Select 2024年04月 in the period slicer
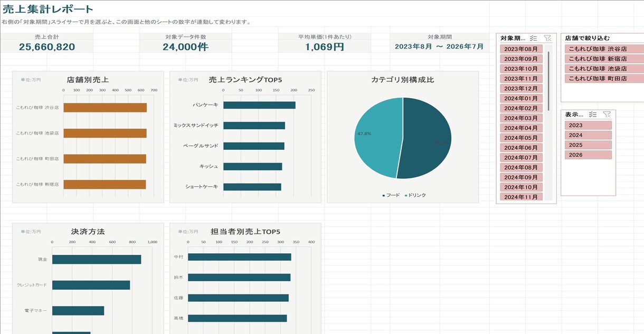The height and width of the screenshot is (334, 644). [521, 128]
